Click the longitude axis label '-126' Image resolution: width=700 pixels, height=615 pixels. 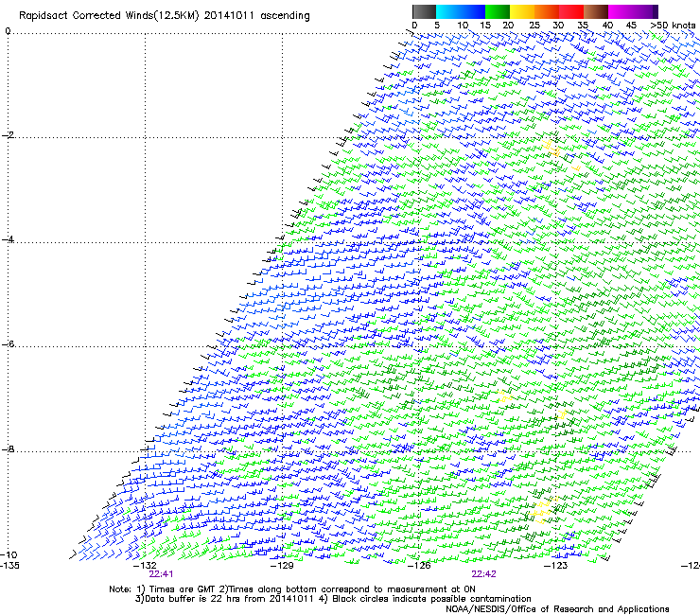[x=419, y=566]
